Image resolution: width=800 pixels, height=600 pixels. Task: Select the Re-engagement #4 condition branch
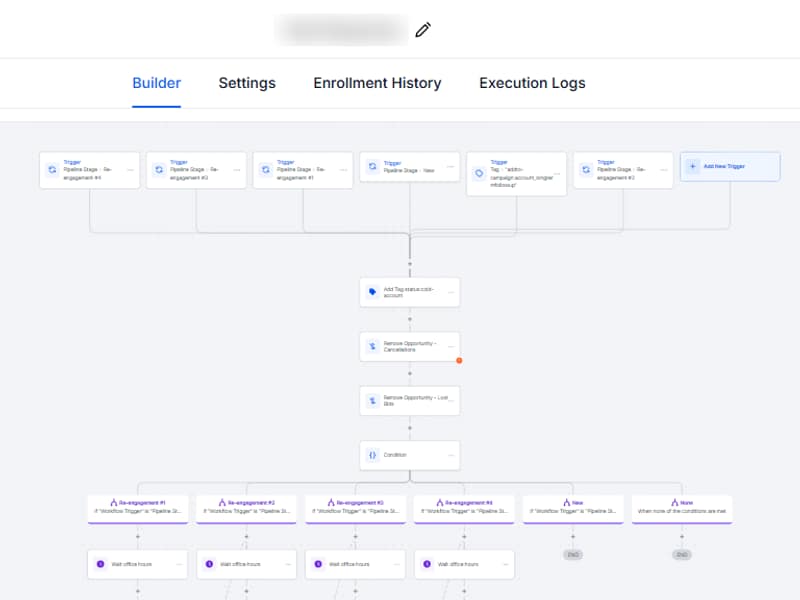pyautogui.click(x=464, y=508)
